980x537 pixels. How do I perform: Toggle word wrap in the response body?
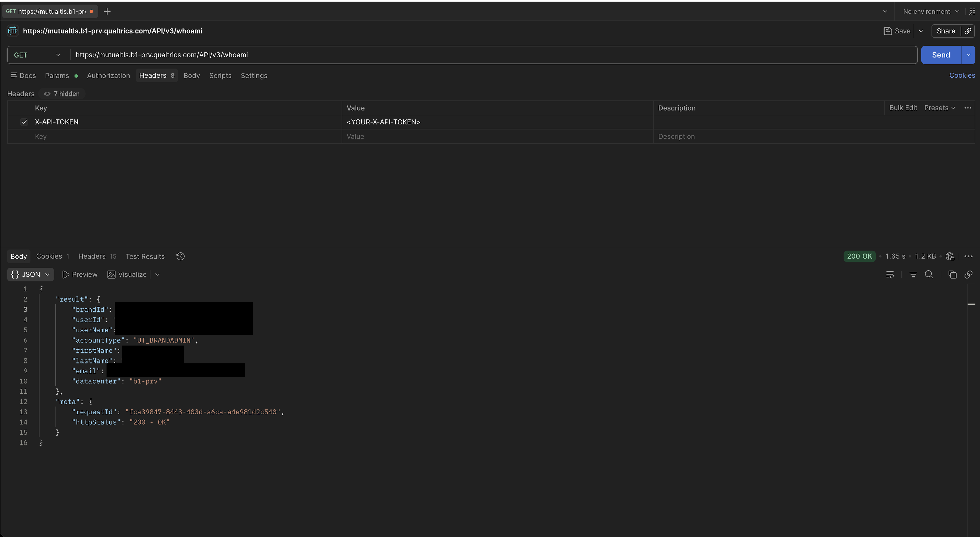890,275
